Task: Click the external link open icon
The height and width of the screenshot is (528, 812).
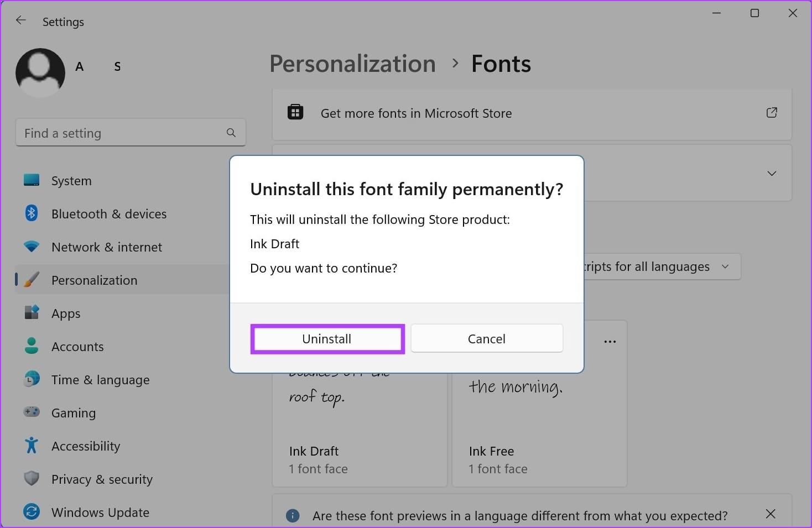Action: 772,113
